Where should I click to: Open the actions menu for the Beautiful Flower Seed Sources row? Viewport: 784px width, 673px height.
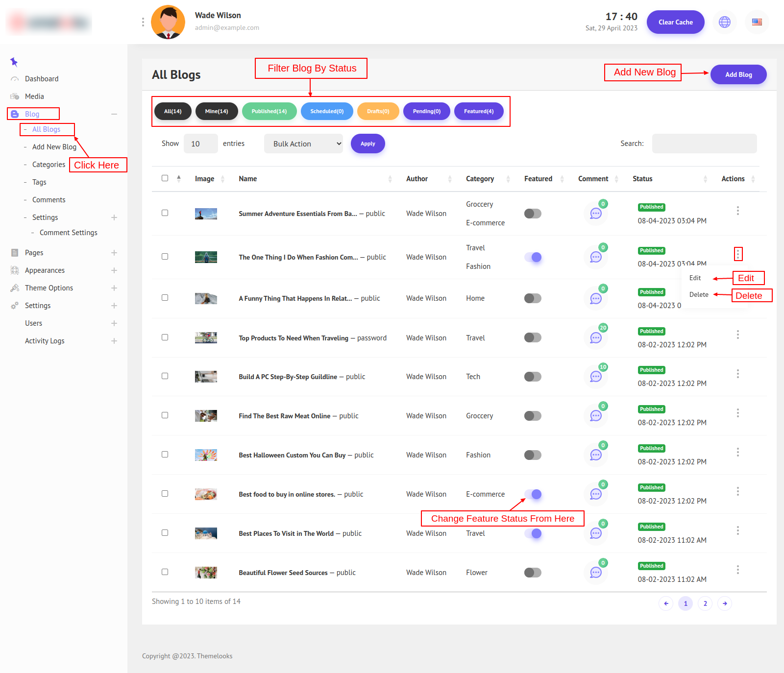point(737,570)
